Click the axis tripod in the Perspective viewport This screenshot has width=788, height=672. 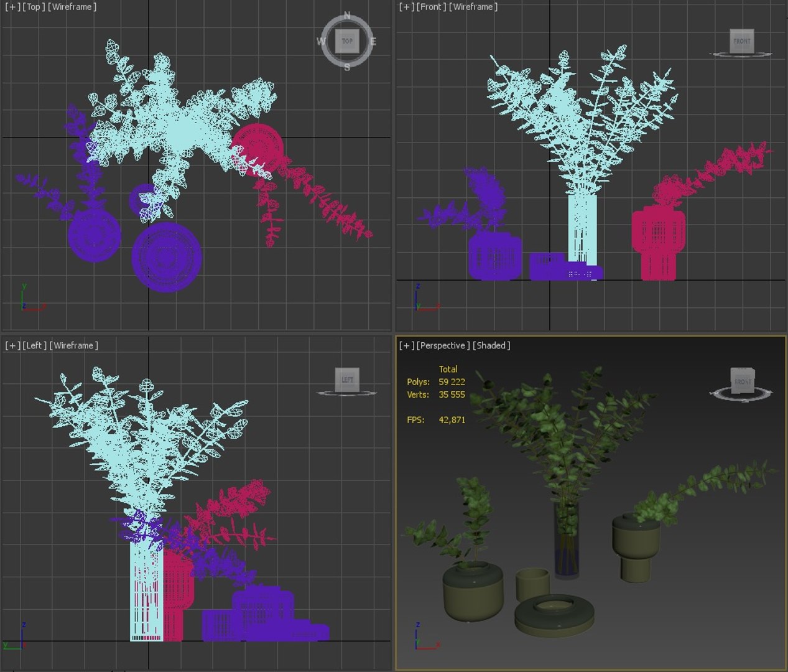tap(427, 636)
